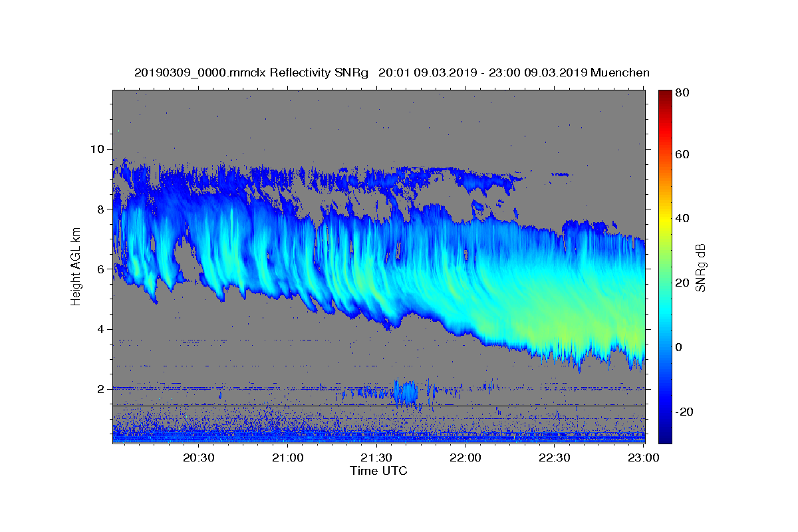Image resolution: width=798 pixels, height=532 pixels.
Task: Click the '23:00' time axis label
Action: [x=644, y=458]
